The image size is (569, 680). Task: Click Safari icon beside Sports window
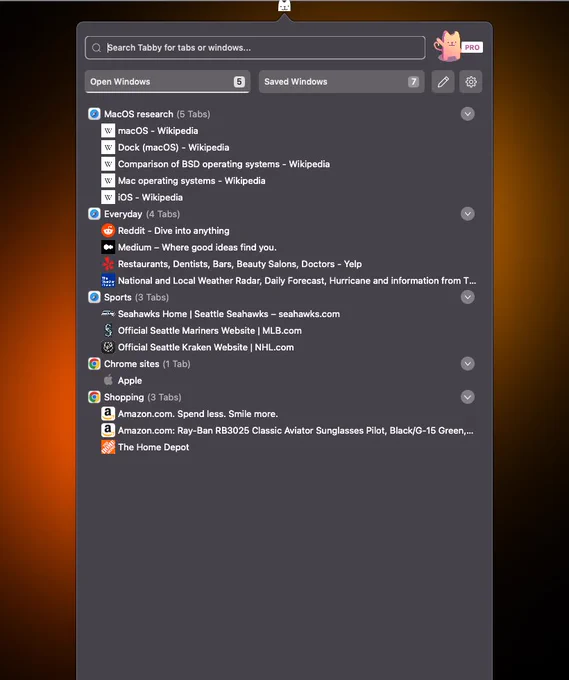click(x=94, y=297)
